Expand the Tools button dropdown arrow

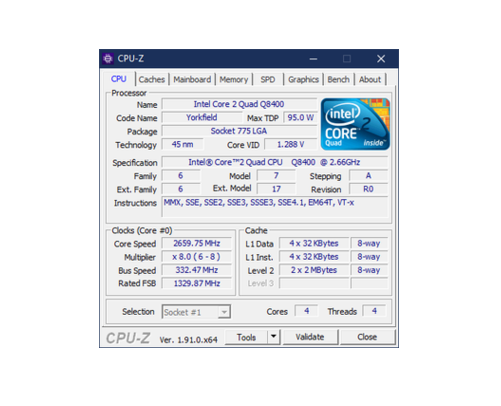(273, 337)
